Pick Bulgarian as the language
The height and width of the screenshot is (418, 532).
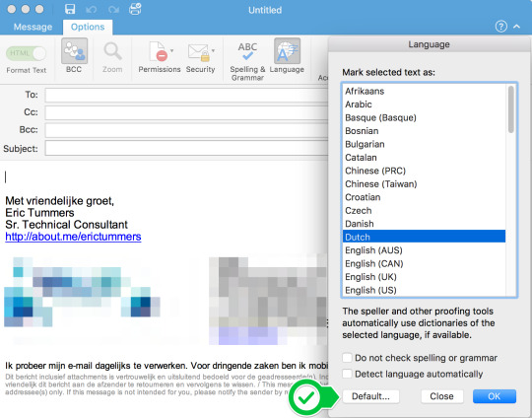(x=424, y=144)
